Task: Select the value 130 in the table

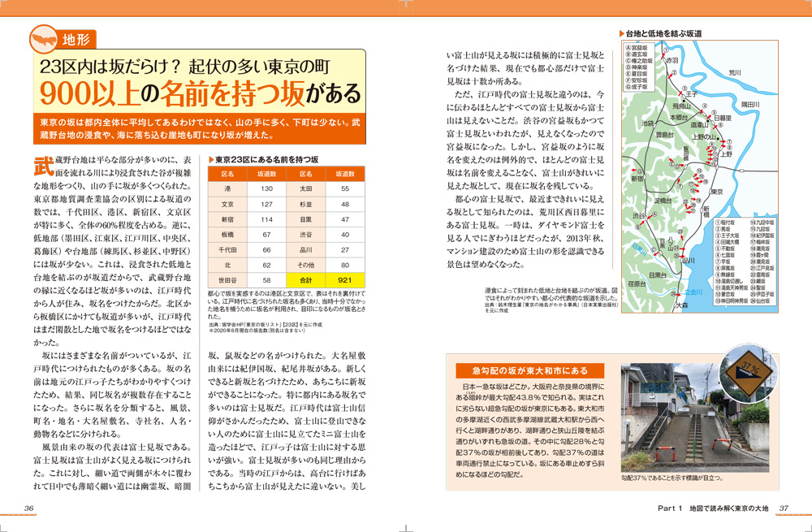Action: (266, 189)
